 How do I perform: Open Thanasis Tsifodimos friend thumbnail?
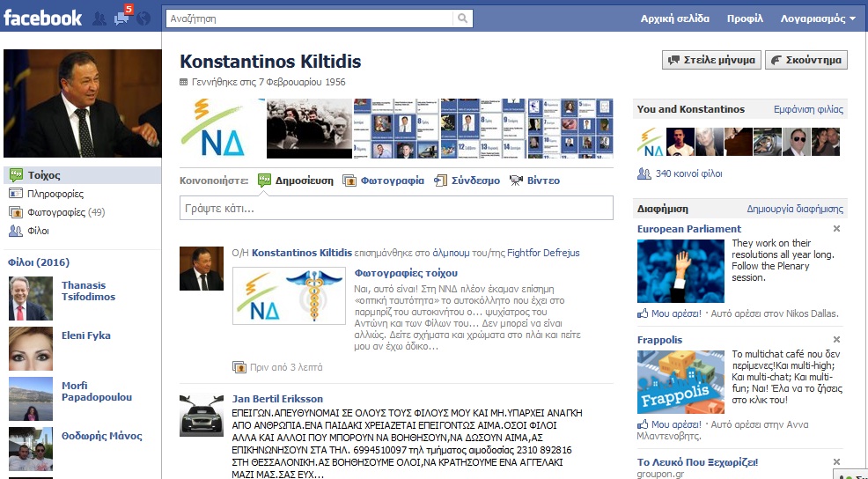pos(30,298)
